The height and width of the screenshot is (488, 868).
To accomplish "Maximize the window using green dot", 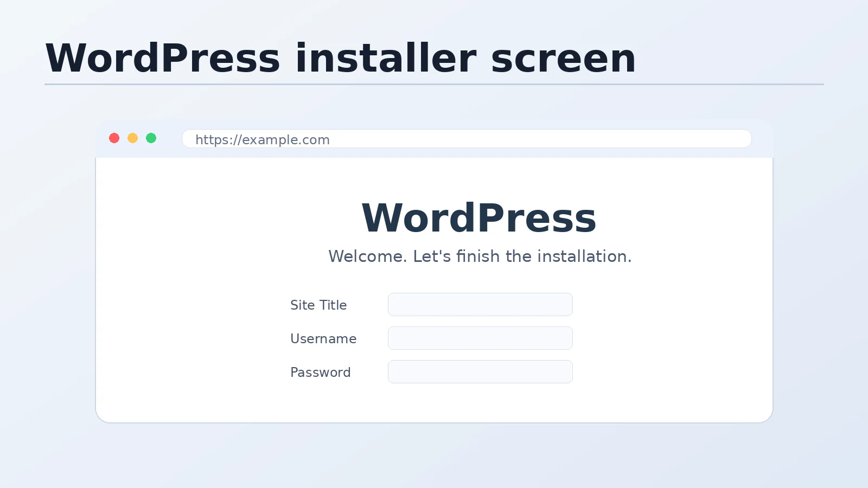I will point(151,138).
